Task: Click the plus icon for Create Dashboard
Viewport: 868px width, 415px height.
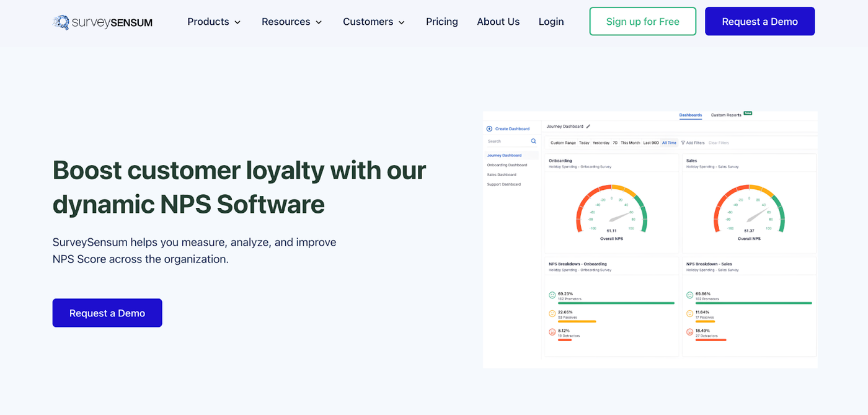Action: [x=489, y=129]
